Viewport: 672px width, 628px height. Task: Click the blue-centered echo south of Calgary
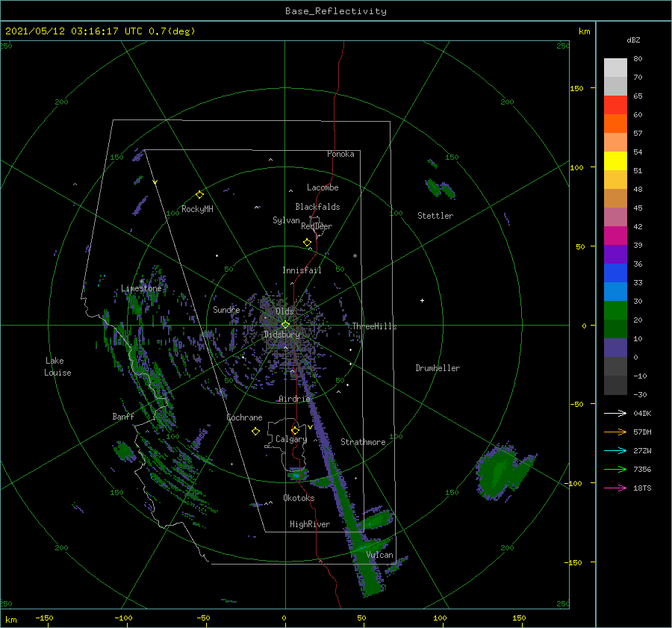pyautogui.click(x=297, y=475)
